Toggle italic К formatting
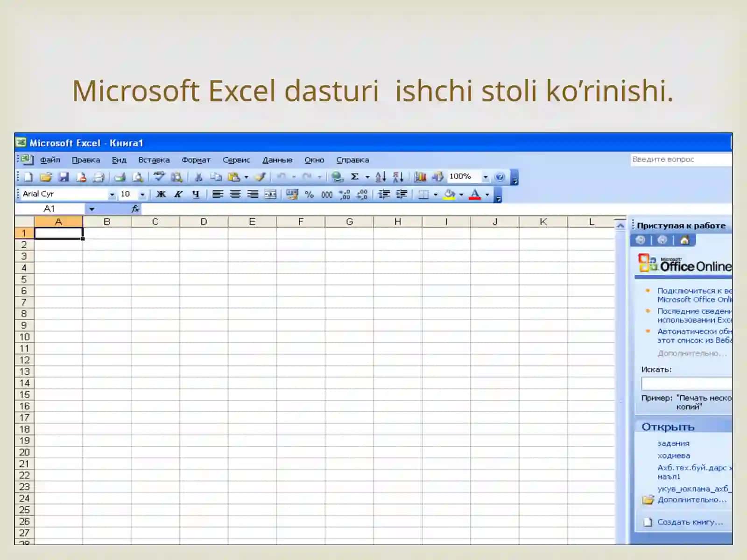Viewport: 747px width, 560px height. [x=178, y=194]
